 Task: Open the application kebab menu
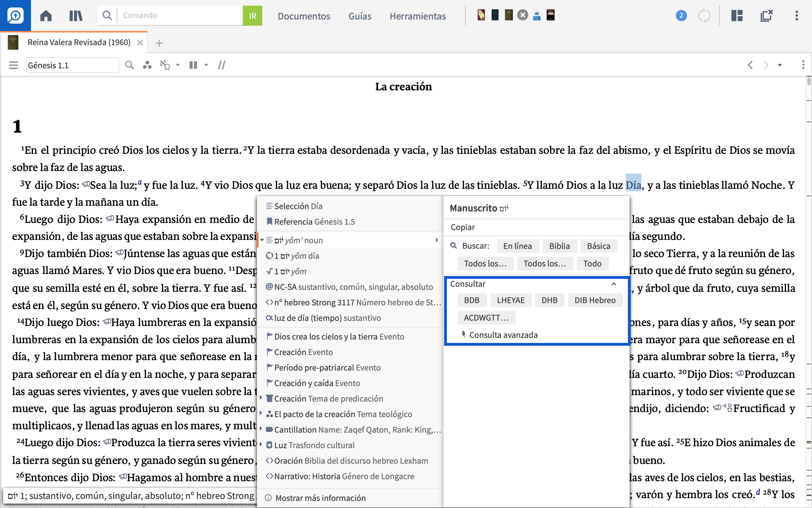tap(796, 16)
